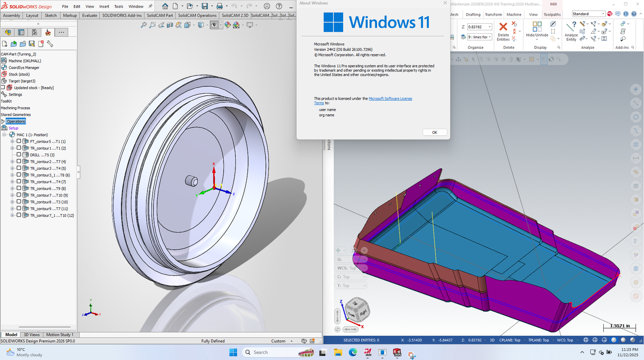Click Run Add-In gears icon in Mastercam
Image resolution: width=644 pixels, height=360 pixels.
pyautogui.click(x=623, y=24)
